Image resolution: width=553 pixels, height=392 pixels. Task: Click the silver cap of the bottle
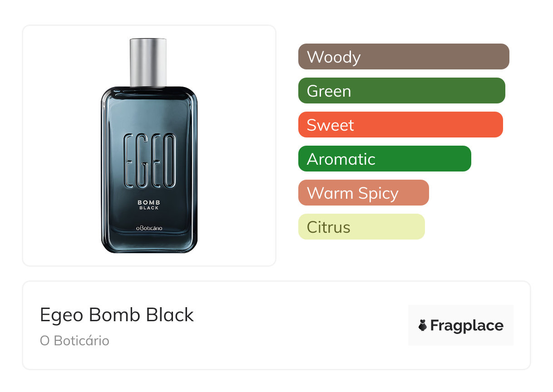148,63
